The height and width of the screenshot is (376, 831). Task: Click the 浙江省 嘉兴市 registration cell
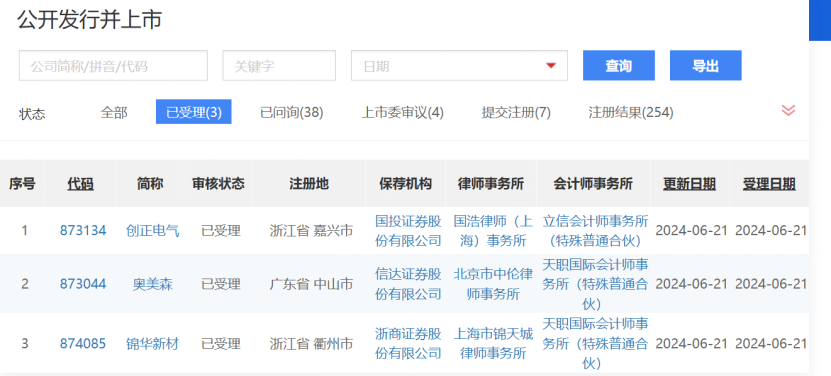(x=311, y=231)
